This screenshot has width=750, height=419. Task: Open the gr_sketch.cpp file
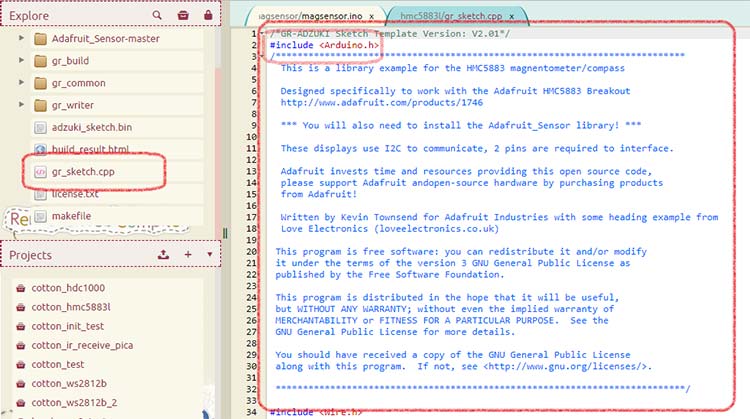[x=118, y=171]
